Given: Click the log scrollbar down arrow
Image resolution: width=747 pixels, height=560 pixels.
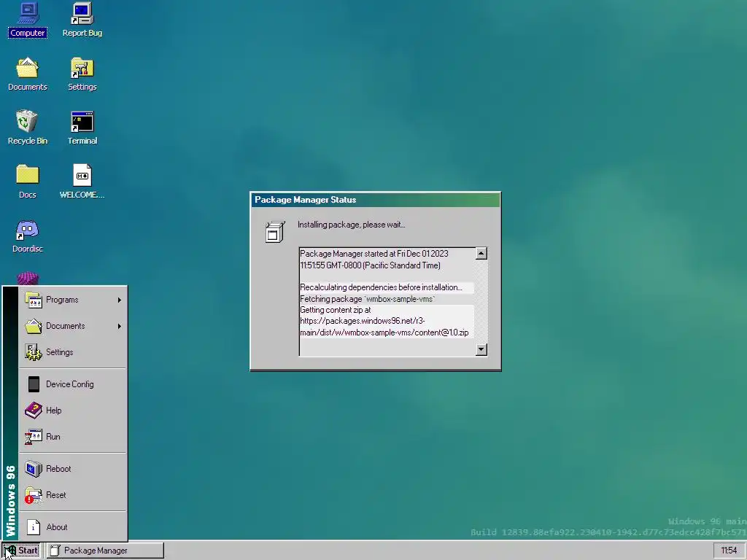Looking at the screenshot, I should pos(481,349).
